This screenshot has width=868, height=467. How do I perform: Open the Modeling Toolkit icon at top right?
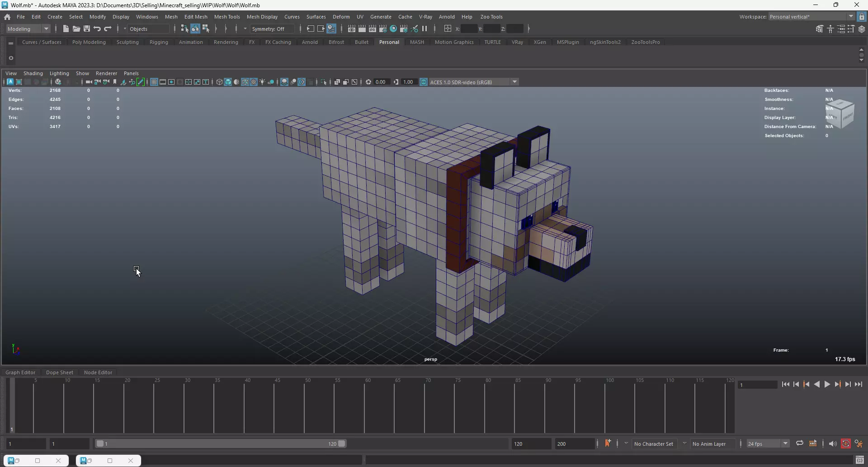click(819, 29)
